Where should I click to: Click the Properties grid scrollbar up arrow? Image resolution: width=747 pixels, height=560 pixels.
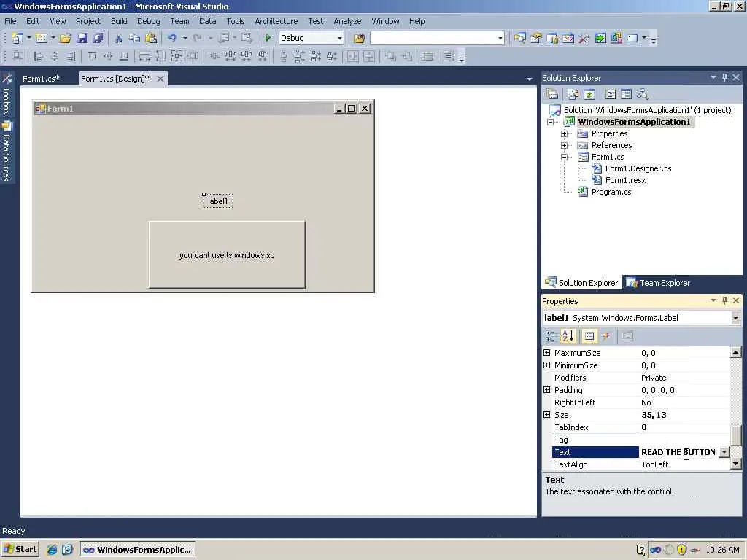coord(736,352)
